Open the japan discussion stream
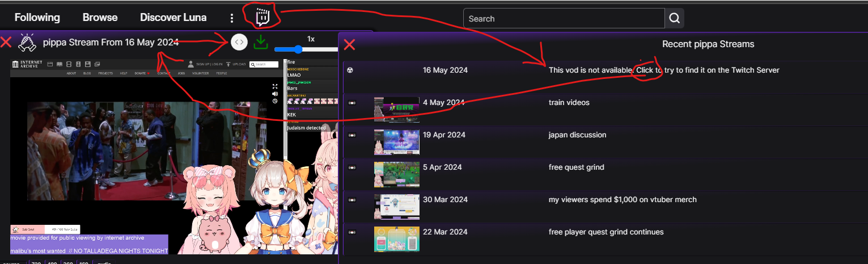The image size is (868, 264). click(x=578, y=135)
